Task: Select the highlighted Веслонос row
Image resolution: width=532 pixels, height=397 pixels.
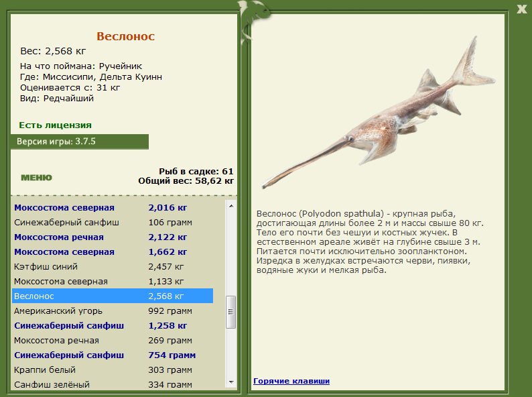Action: pos(113,296)
